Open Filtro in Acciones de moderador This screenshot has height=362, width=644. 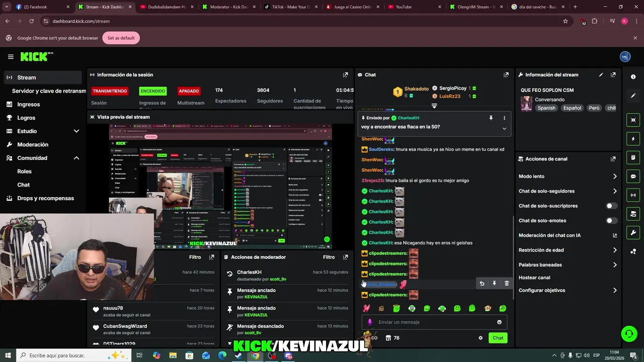[x=329, y=257]
